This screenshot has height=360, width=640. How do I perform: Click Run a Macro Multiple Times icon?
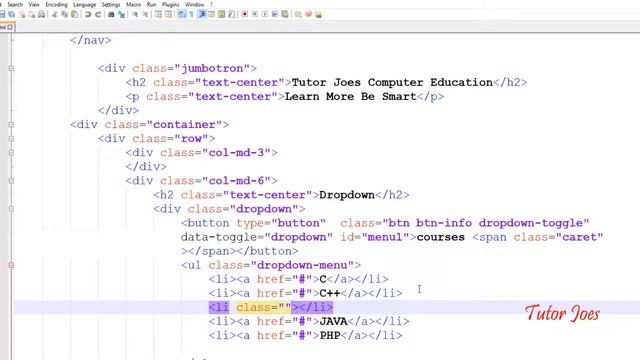(275, 14)
